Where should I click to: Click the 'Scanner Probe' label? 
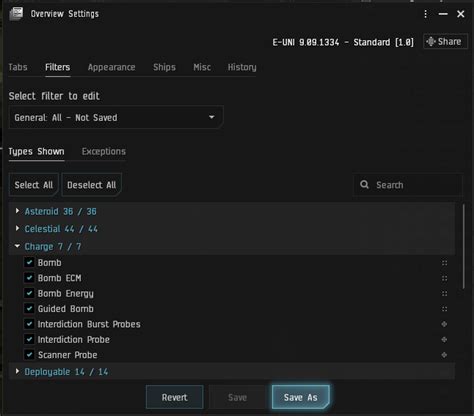[68, 355]
